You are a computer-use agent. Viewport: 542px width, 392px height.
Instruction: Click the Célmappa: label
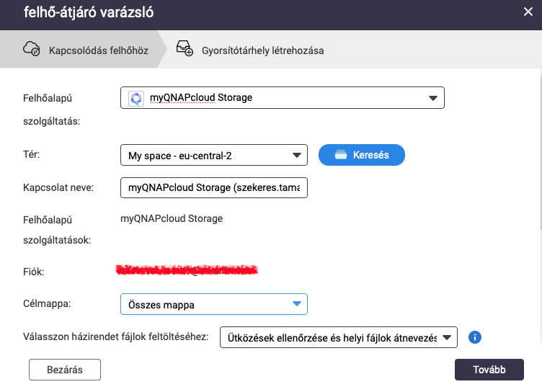point(47,303)
